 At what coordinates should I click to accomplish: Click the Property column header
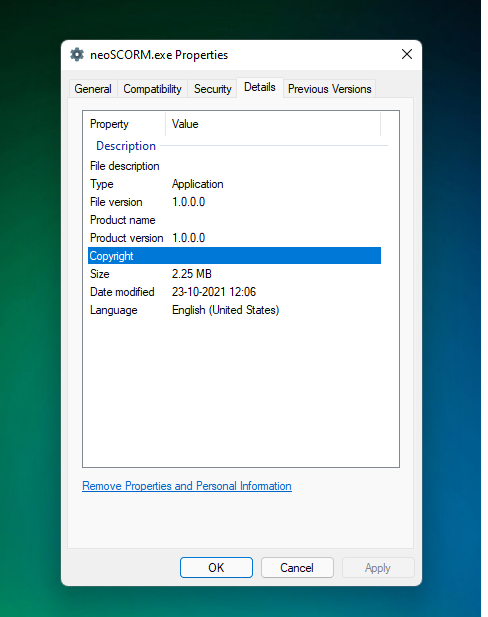click(125, 124)
